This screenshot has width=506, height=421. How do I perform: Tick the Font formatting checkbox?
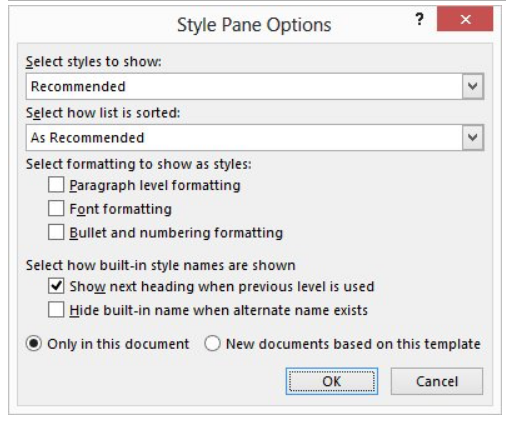pos(56,209)
